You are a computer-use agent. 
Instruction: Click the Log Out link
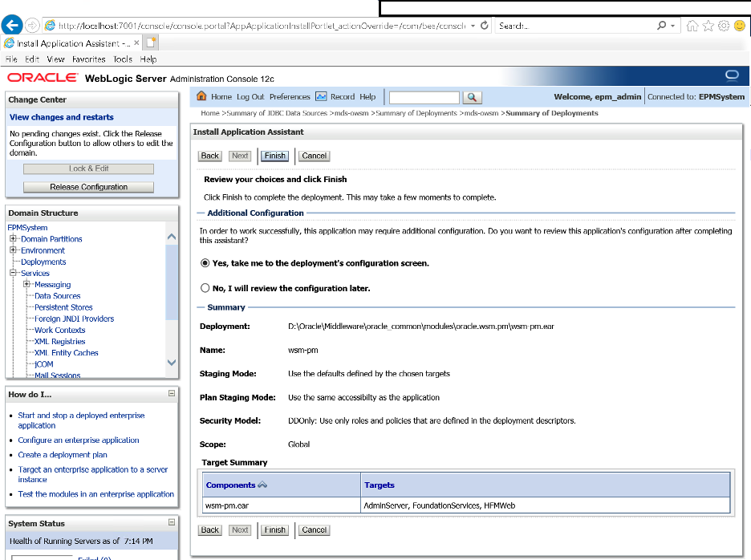(250, 97)
